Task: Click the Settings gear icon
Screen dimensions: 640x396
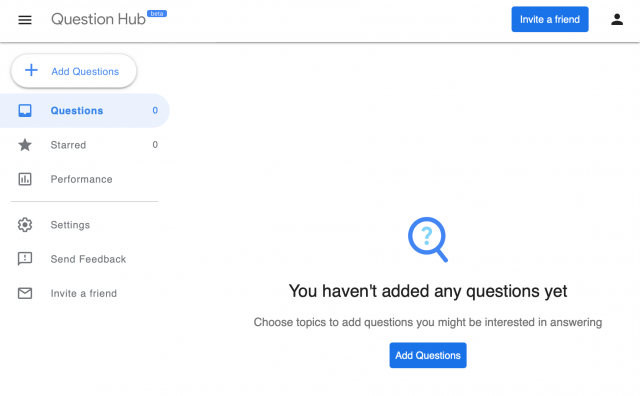Action: (x=25, y=225)
